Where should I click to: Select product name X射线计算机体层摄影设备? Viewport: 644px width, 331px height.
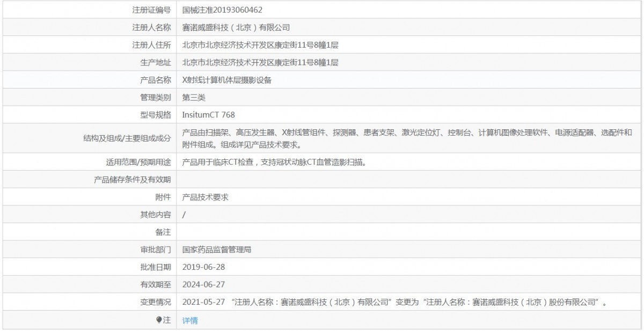228,80
